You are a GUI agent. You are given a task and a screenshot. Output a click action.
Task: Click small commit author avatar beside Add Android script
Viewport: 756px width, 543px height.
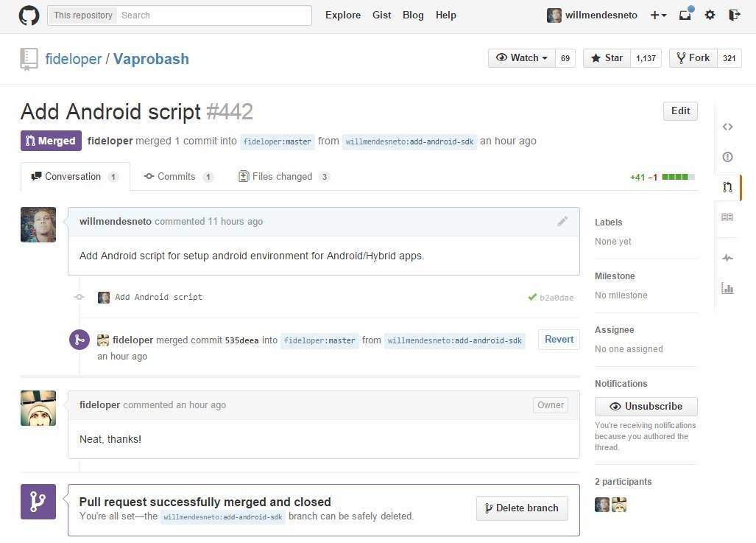pos(104,298)
